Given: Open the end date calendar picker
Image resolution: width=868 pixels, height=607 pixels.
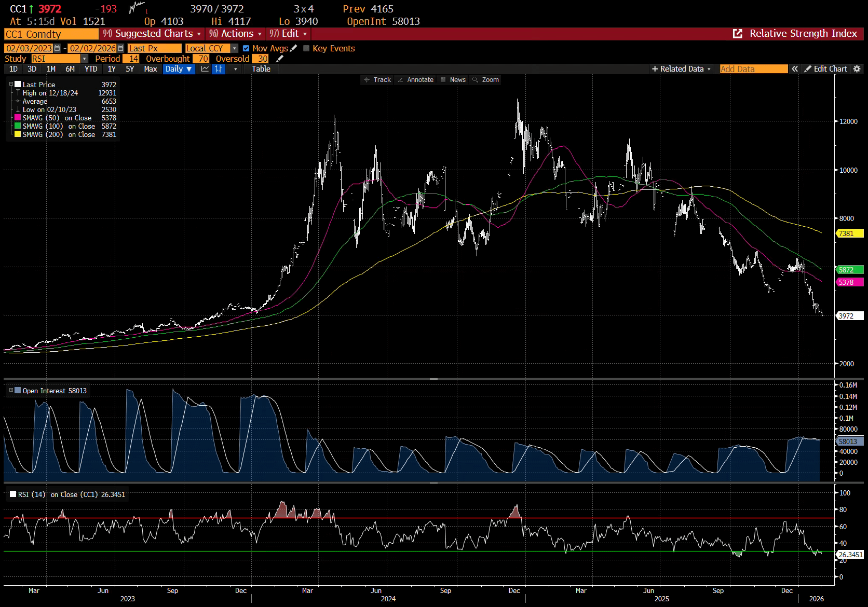Looking at the screenshot, I should point(120,48).
